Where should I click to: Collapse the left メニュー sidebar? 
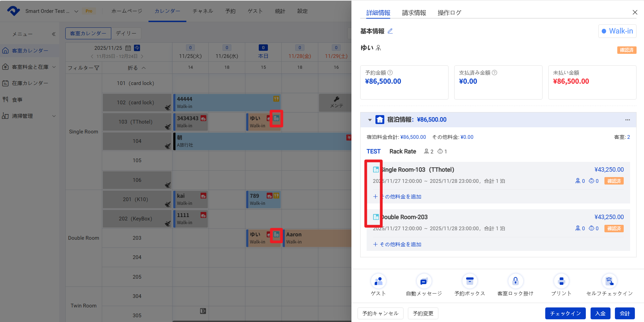point(53,34)
